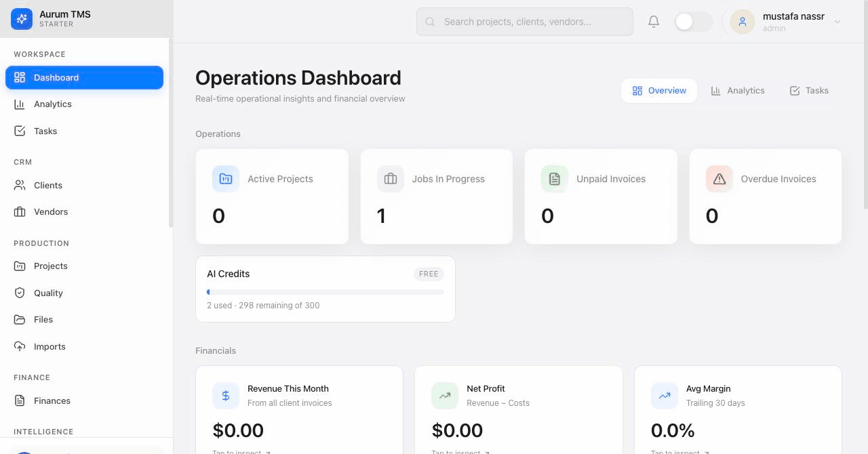Open the Imports section
Viewport: 868px width, 454px height.
84,346
